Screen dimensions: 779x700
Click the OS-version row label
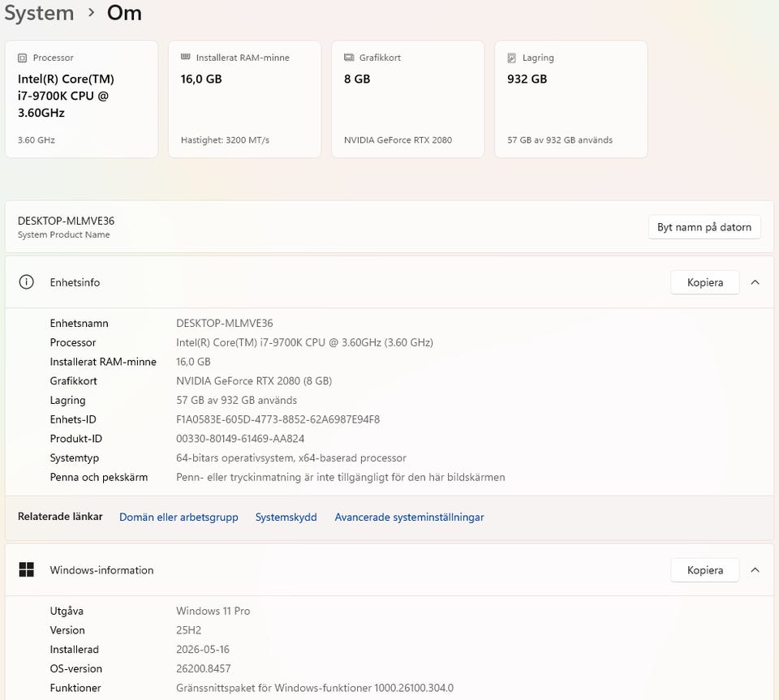tap(76, 668)
